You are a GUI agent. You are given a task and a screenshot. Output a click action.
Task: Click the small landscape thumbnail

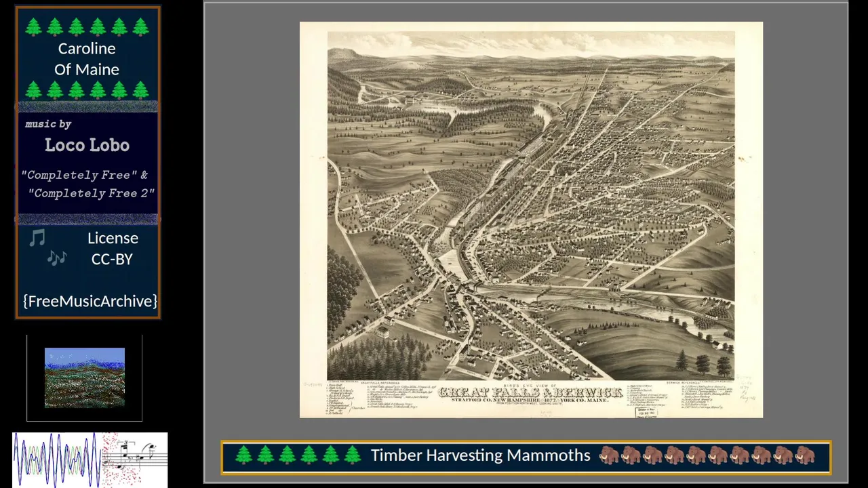coord(85,378)
